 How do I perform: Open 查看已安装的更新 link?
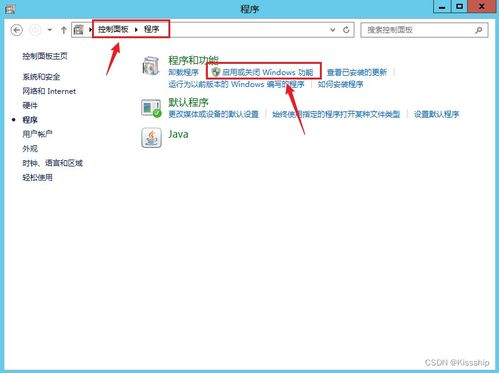pos(357,72)
